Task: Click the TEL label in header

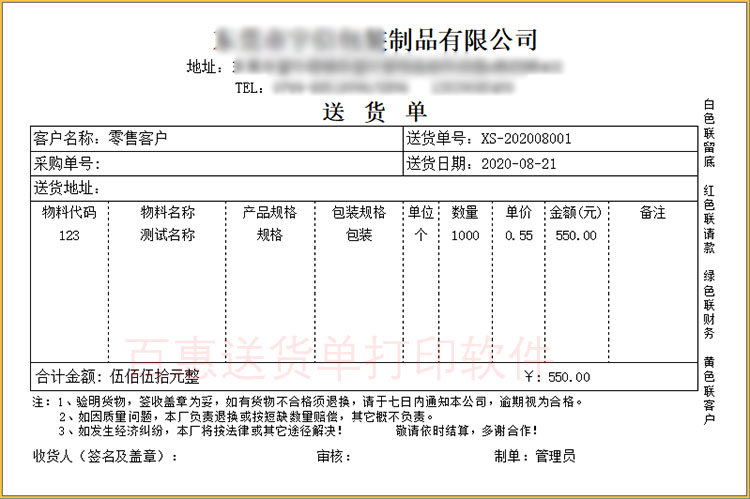Action: click(x=249, y=88)
